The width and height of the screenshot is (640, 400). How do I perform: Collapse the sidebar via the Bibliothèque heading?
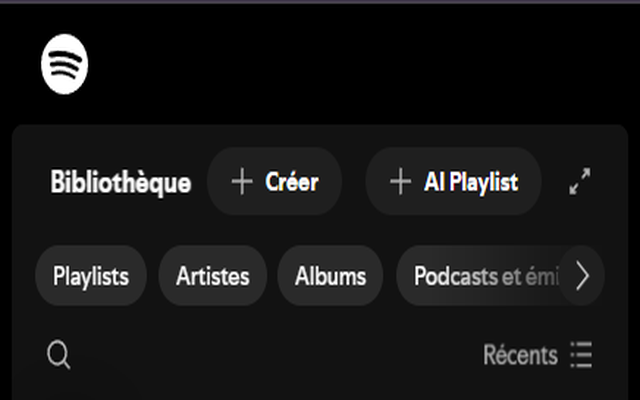pyautogui.click(x=120, y=182)
